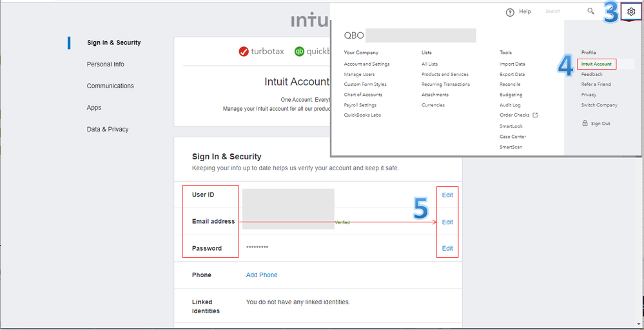The image size is (644, 330).
Task: Click into the Search field
Action: point(561,12)
